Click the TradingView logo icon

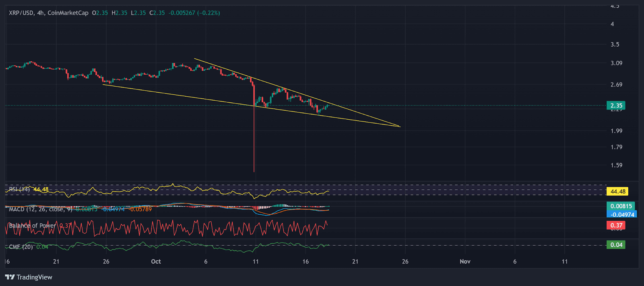pos(10,277)
